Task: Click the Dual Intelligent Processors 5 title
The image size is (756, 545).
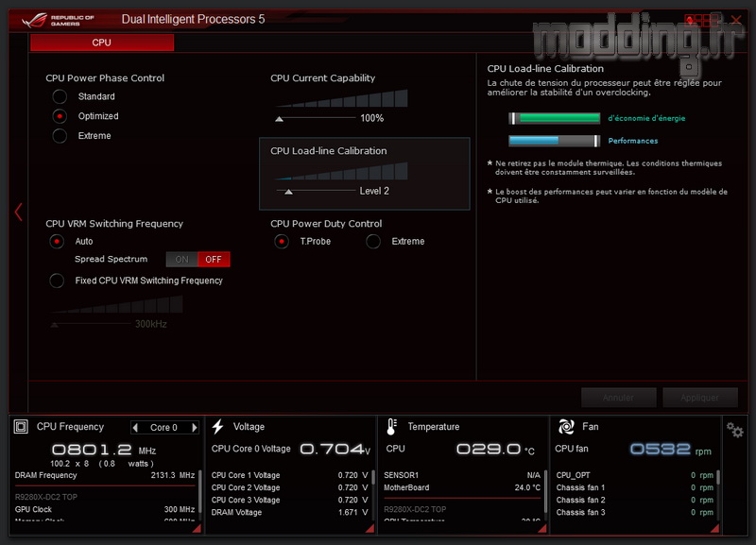Action: [x=194, y=19]
